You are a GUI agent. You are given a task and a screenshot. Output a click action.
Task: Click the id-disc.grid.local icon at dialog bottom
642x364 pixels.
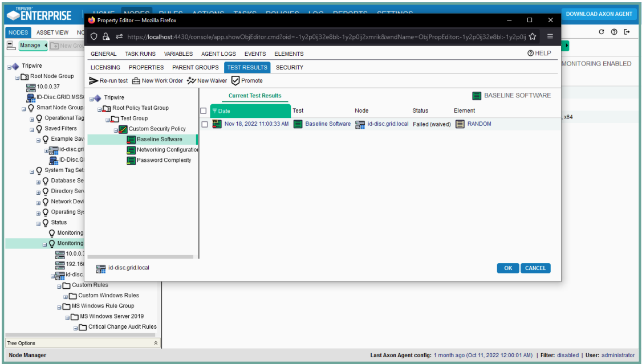(x=101, y=268)
